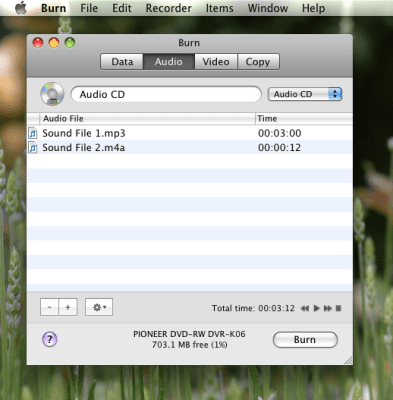
Task: Zoom the Burn window with green button
Action: [70, 43]
